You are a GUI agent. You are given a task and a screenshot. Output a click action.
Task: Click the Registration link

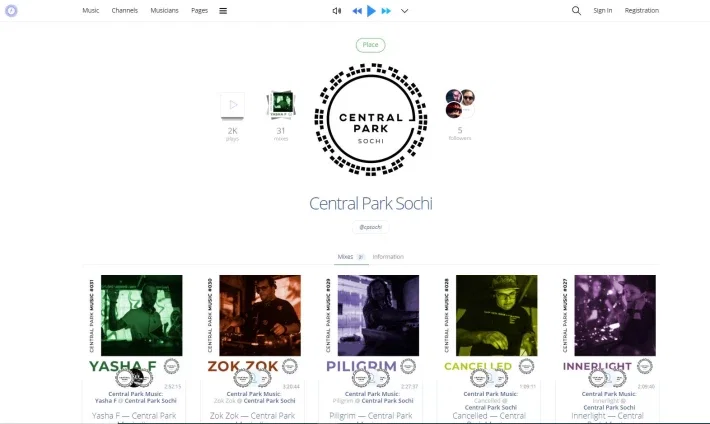[642, 10]
